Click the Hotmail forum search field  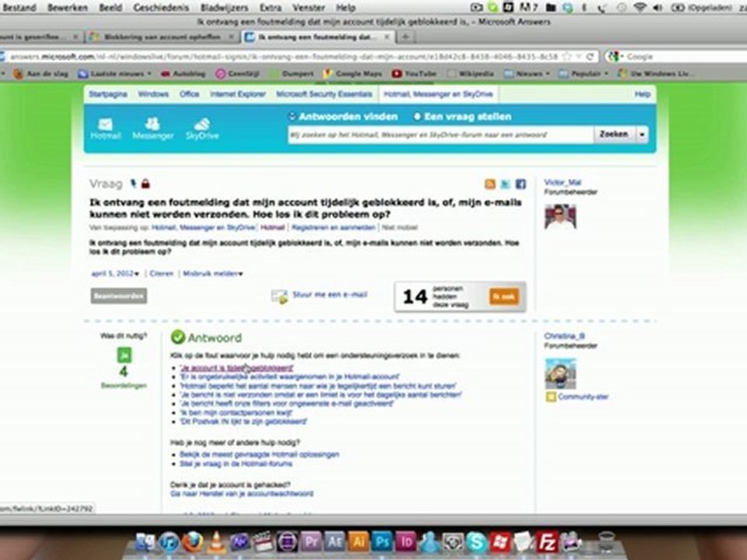coord(440,135)
